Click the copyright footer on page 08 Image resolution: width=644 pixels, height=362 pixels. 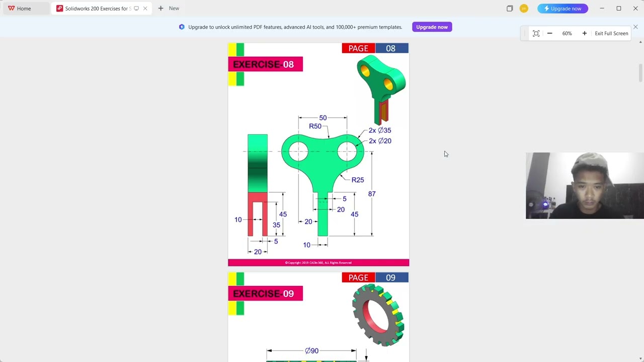(x=318, y=262)
